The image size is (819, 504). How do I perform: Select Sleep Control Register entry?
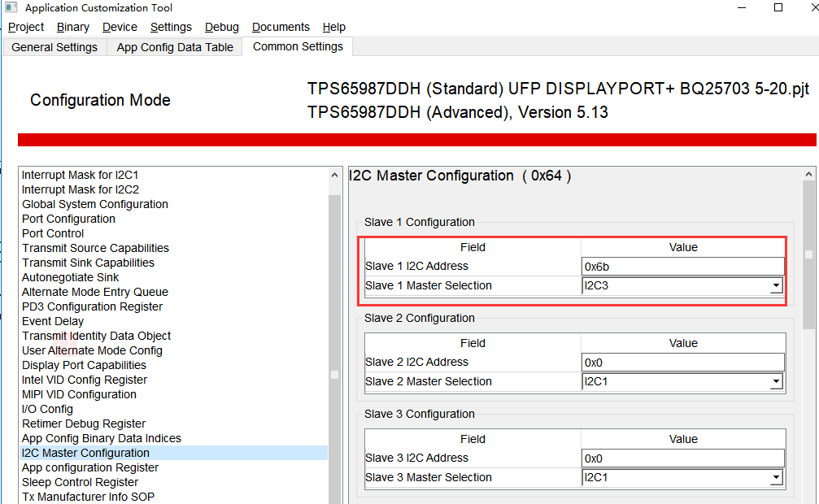[x=173, y=482]
